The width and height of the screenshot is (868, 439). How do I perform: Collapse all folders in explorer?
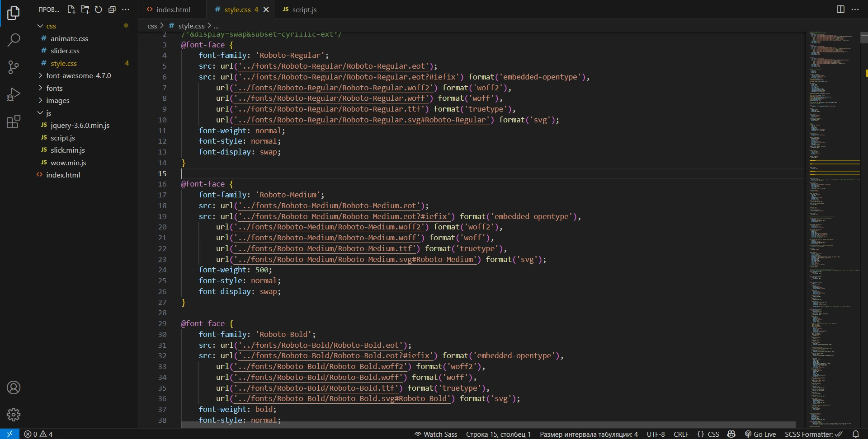point(112,9)
